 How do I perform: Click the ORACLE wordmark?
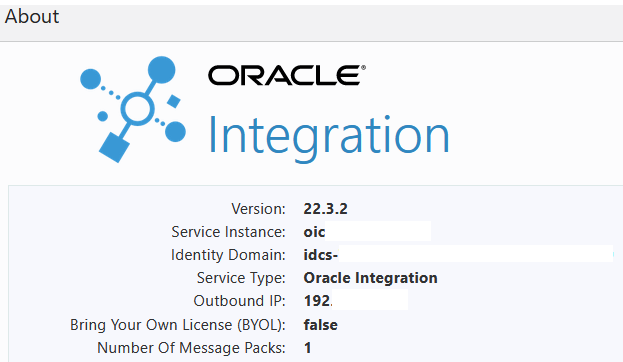pyautogui.click(x=287, y=75)
